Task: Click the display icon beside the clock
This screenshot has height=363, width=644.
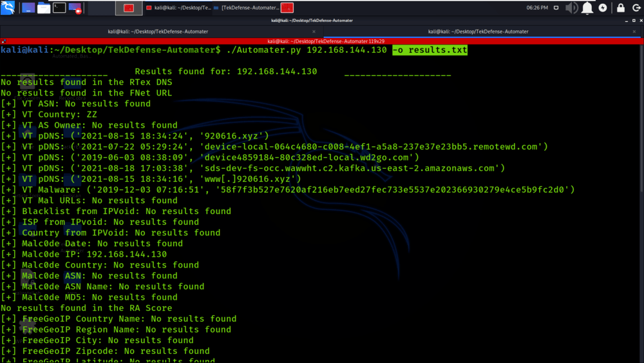Action: 554,8
